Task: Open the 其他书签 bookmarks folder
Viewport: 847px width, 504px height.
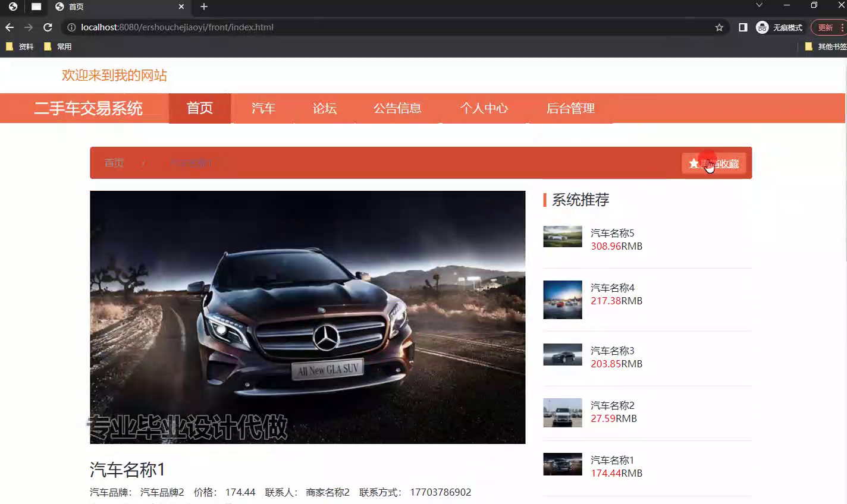Action: [826, 46]
